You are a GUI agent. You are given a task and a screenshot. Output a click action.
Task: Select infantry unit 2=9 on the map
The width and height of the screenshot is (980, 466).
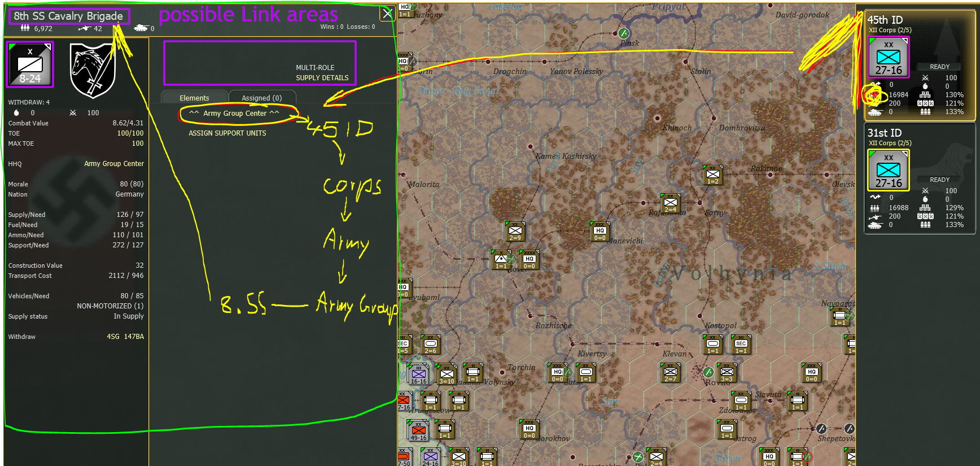pos(515,232)
